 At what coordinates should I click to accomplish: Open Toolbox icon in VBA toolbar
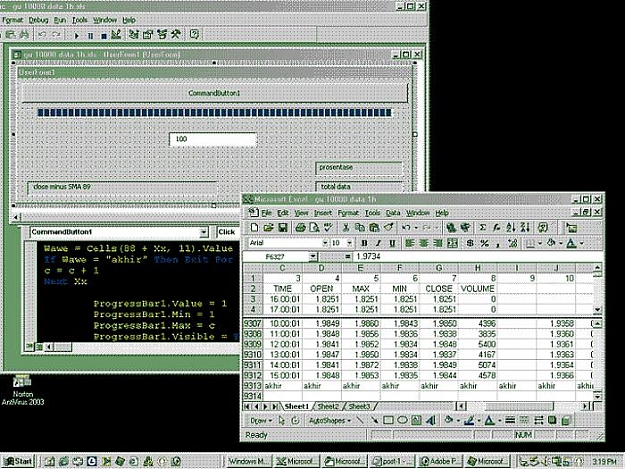pos(176,35)
